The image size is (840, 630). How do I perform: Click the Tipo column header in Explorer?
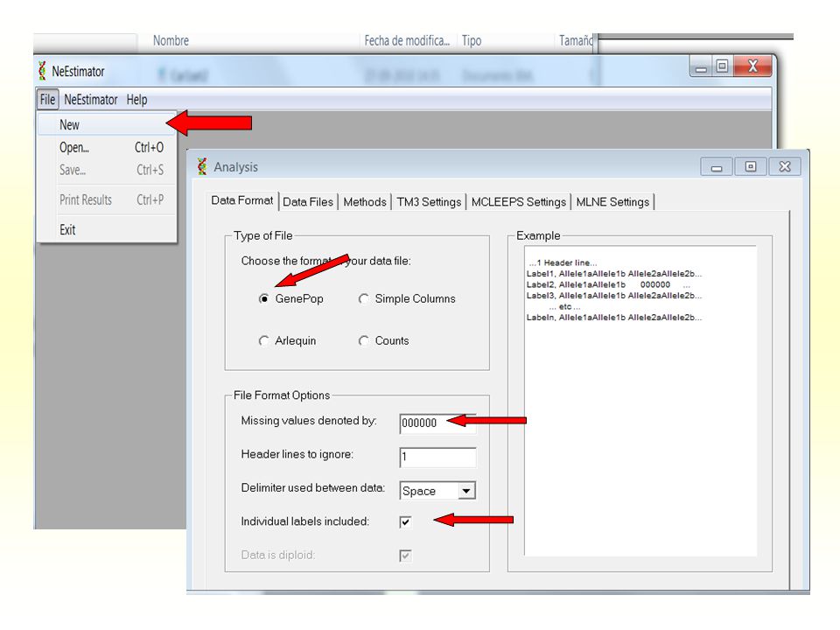(472, 41)
